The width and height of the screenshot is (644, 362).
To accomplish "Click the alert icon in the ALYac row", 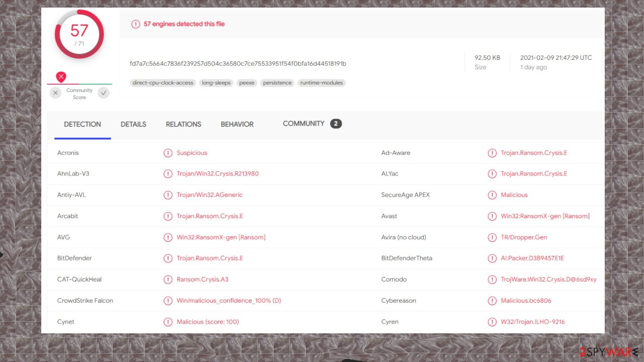I will click(x=492, y=174).
